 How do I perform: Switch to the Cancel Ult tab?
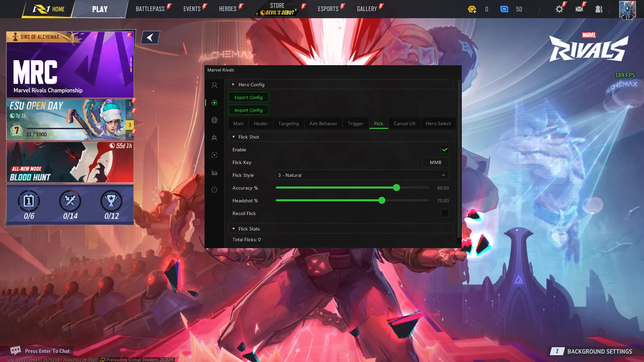[405, 123]
